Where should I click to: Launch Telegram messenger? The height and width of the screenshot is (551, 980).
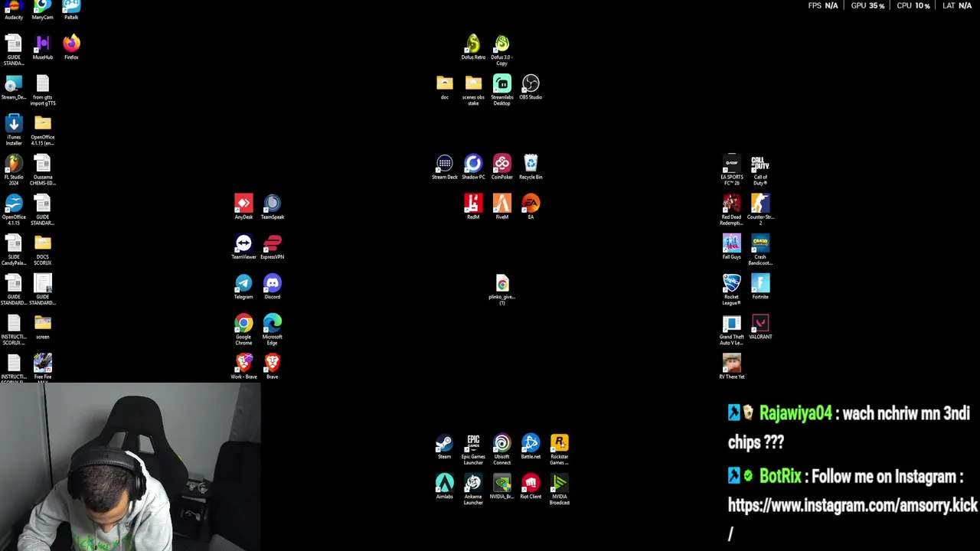[x=243, y=287]
